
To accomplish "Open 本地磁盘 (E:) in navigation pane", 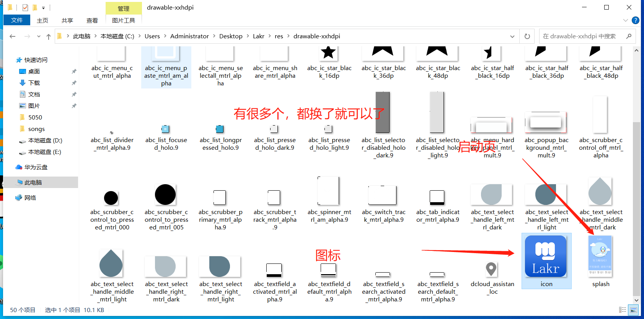I will point(44,152).
